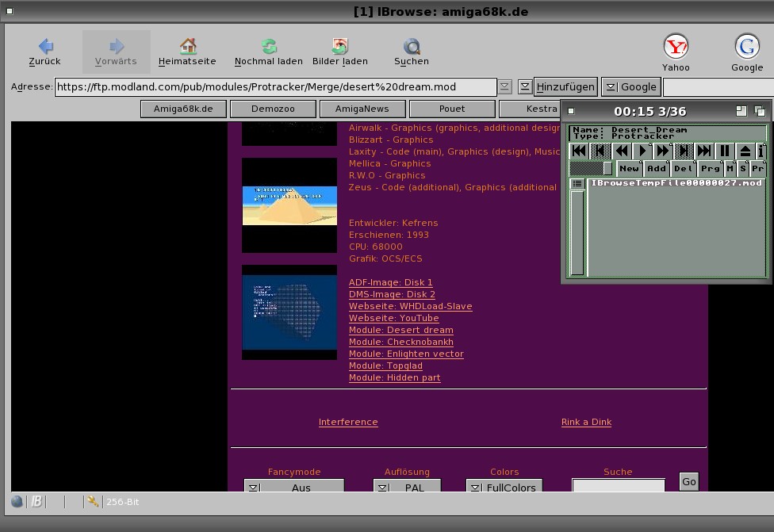Open Webseite: WHDLoad-Slave link
This screenshot has height=532, width=774.
tap(410, 306)
